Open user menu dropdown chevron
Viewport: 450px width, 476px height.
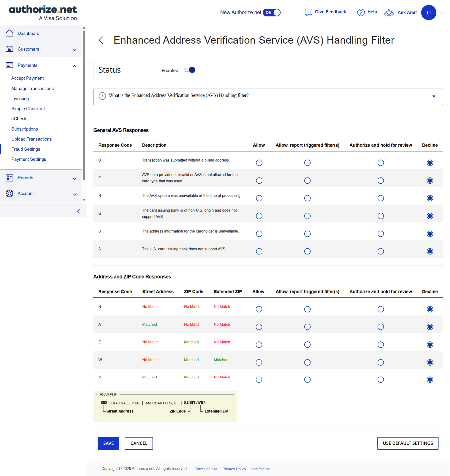[442, 13]
